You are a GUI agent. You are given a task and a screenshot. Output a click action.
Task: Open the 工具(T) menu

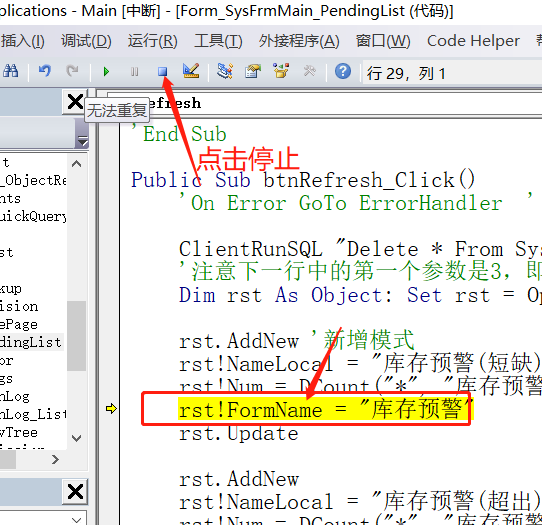(218, 41)
